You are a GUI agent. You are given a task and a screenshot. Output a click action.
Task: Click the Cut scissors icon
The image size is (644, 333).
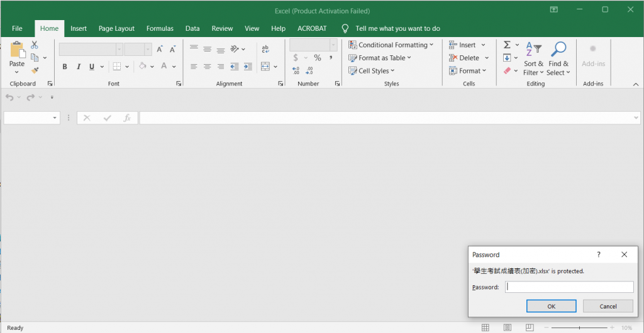[x=35, y=45]
